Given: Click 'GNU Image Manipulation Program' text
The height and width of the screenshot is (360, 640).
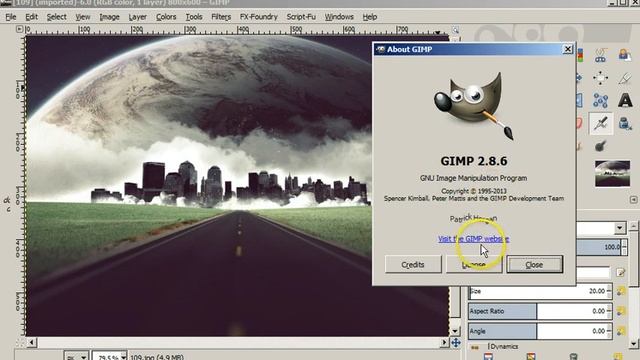Looking at the screenshot, I should (473, 178).
